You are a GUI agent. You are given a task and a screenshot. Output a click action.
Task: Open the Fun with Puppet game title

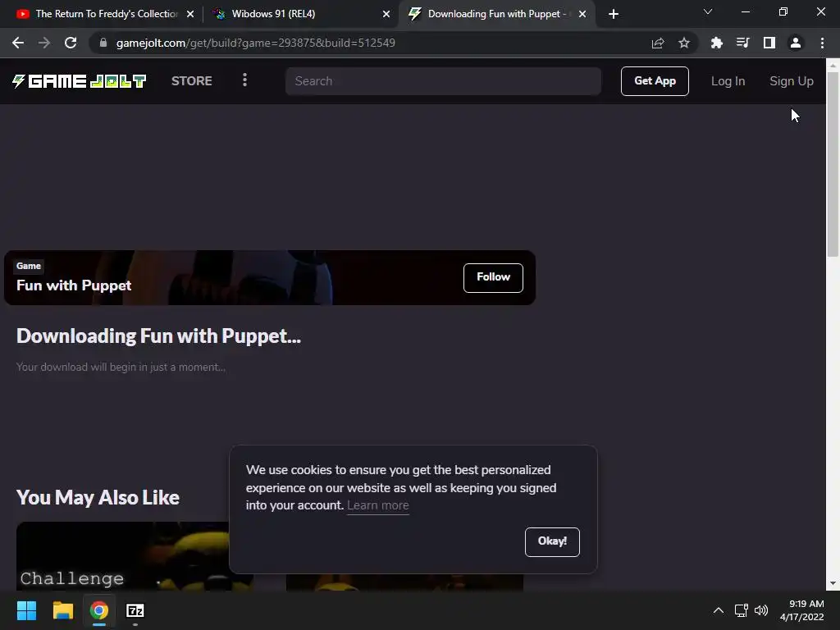(74, 285)
